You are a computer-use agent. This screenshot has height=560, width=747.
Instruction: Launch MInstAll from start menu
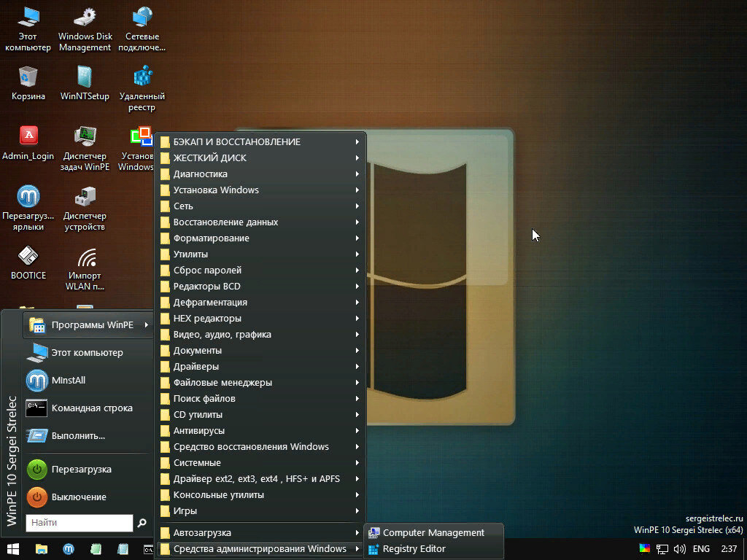(88, 380)
